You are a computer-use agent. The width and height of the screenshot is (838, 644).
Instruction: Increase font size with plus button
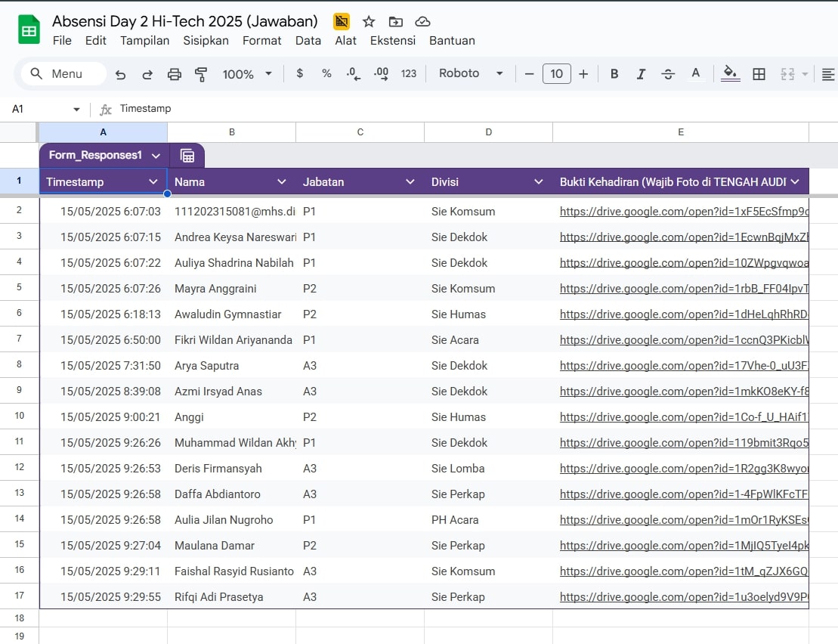click(x=583, y=74)
